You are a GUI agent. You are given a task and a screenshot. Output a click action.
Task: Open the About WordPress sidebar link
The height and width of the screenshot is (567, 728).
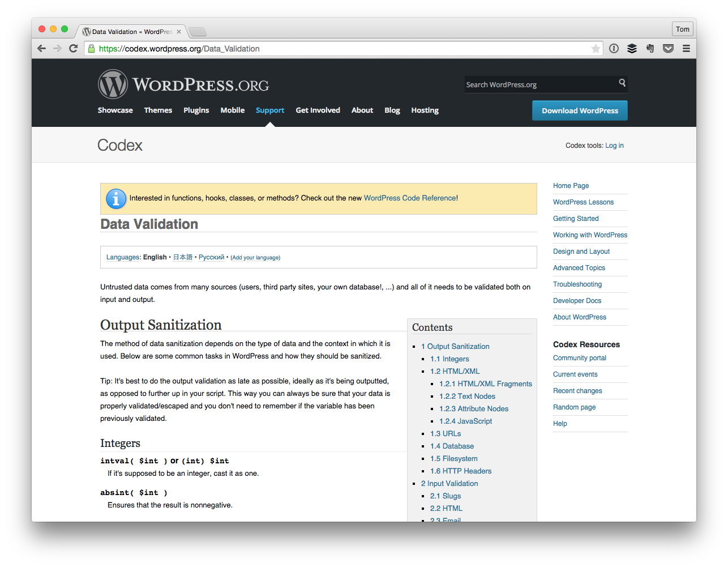[580, 317]
